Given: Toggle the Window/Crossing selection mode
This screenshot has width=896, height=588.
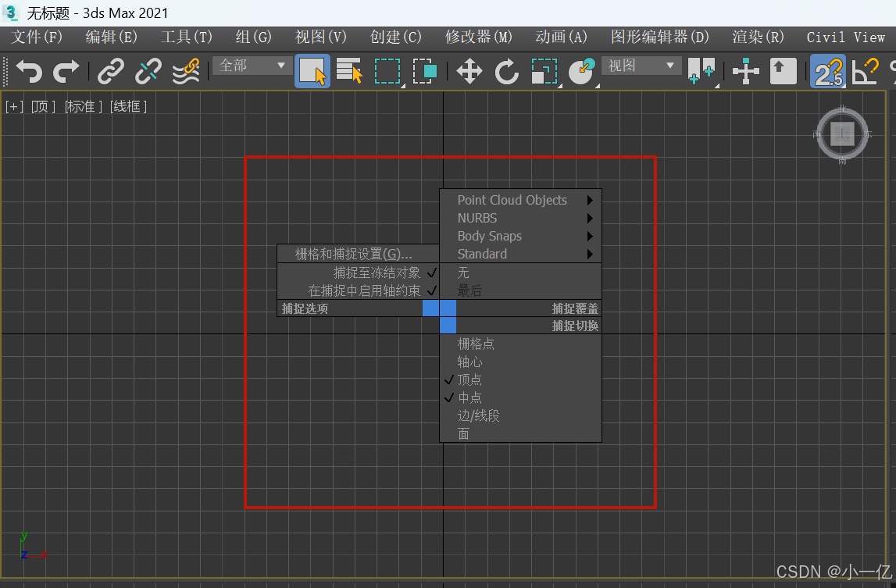Looking at the screenshot, I should pyautogui.click(x=425, y=71).
